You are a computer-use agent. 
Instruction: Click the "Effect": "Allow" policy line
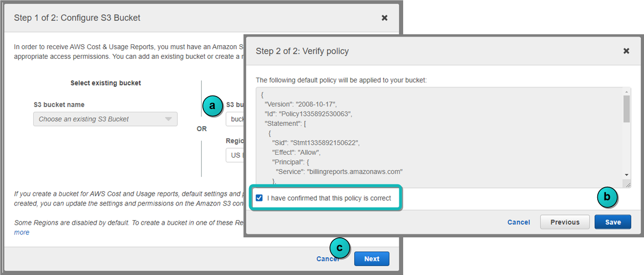pyautogui.click(x=297, y=152)
